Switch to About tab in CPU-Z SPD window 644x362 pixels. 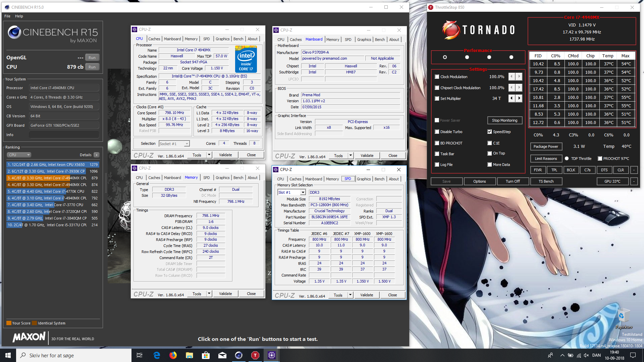point(394,179)
